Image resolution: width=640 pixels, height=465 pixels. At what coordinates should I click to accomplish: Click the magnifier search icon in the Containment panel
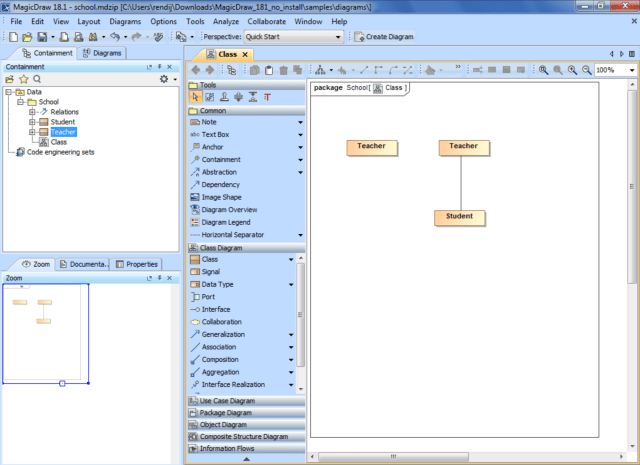coord(37,79)
